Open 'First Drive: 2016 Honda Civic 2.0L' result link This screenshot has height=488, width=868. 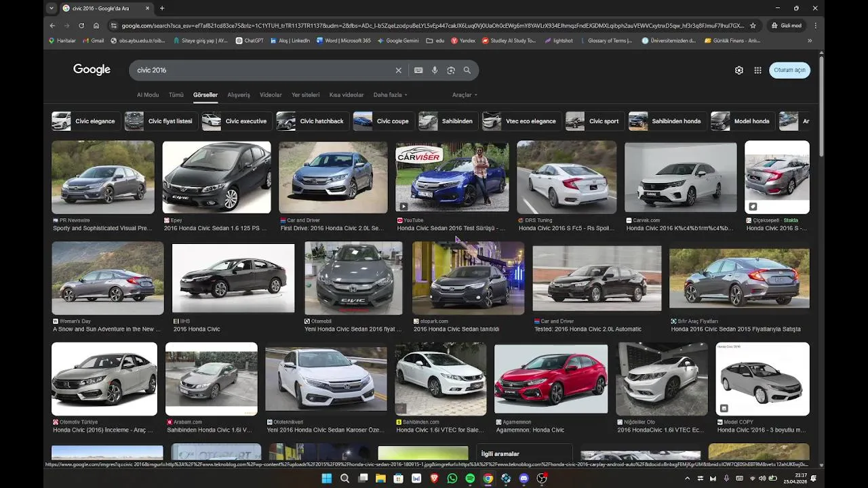point(332,228)
